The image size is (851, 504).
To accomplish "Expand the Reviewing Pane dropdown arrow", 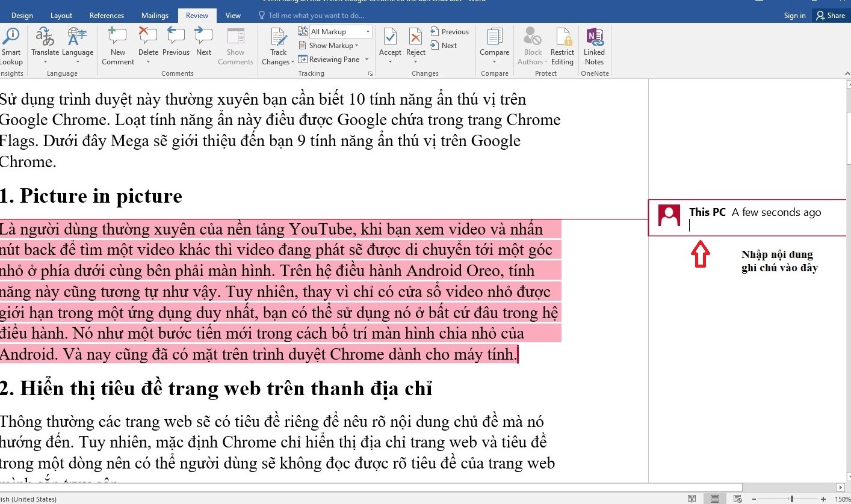I will 366,60.
